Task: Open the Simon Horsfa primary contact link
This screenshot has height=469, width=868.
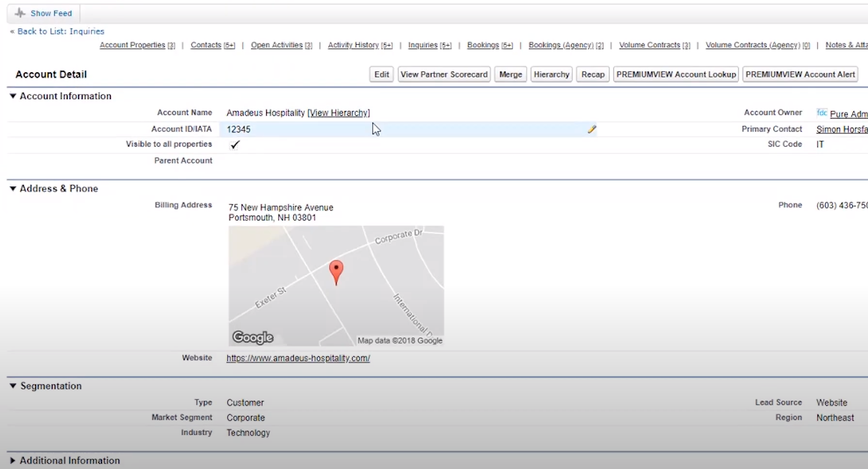Action: pos(842,129)
